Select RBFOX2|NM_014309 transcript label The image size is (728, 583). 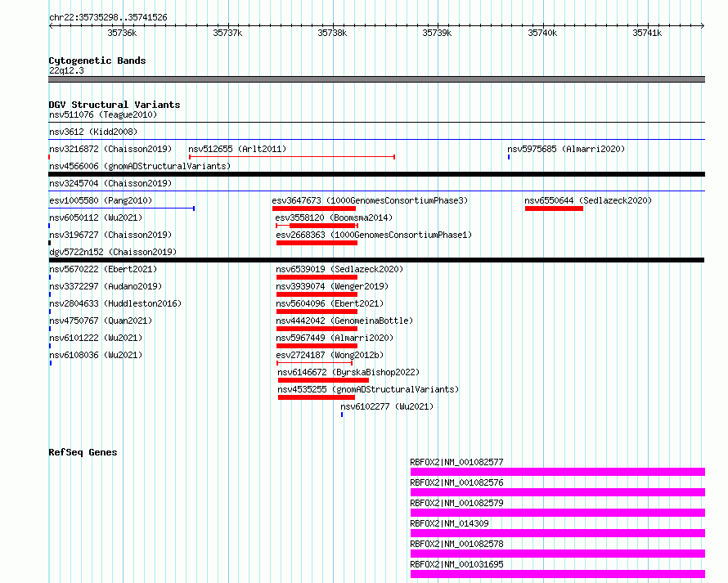(449, 523)
